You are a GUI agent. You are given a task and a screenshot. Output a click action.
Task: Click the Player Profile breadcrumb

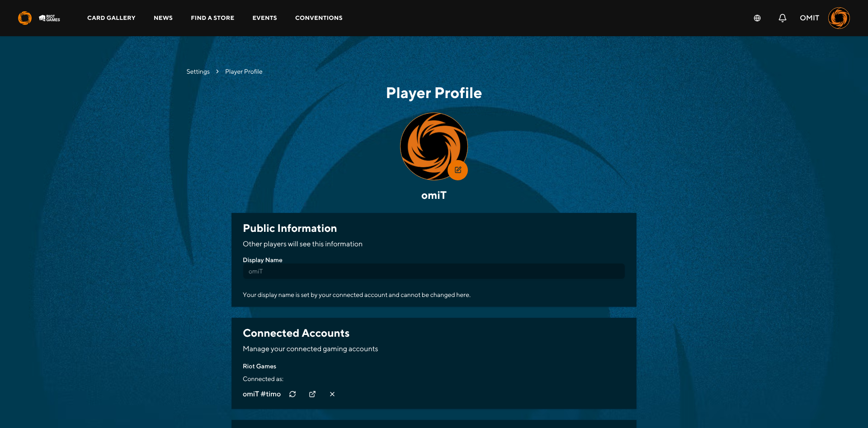(x=244, y=72)
